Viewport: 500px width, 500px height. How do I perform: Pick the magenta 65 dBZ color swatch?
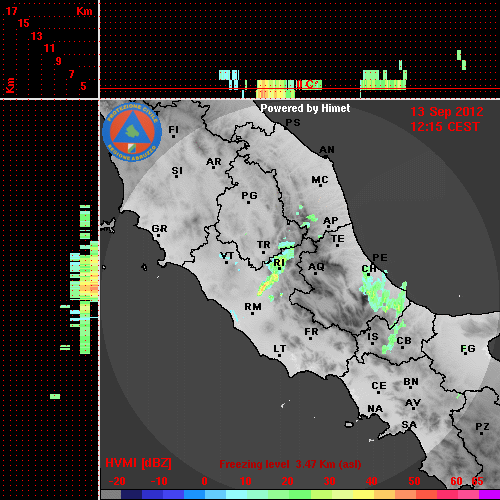point(489,495)
